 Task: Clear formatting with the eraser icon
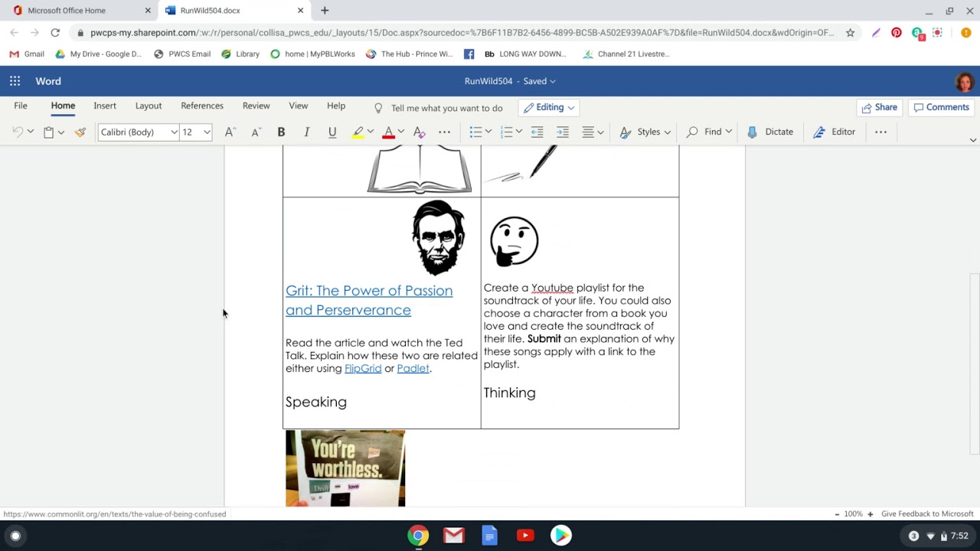419,132
